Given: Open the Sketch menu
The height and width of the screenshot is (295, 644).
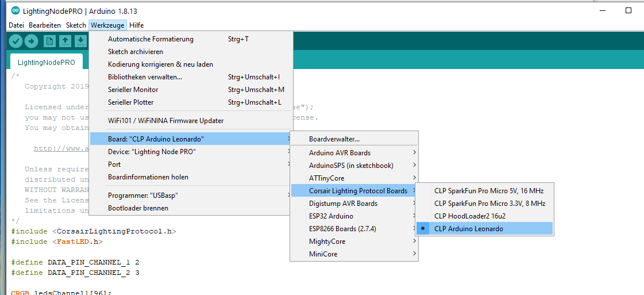Looking at the screenshot, I should pos(76,25).
